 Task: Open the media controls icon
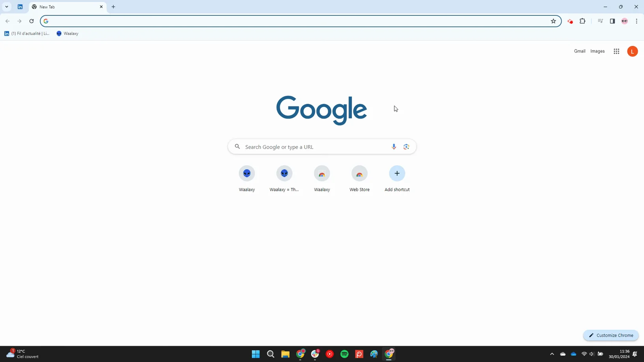[x=600, y=21]
